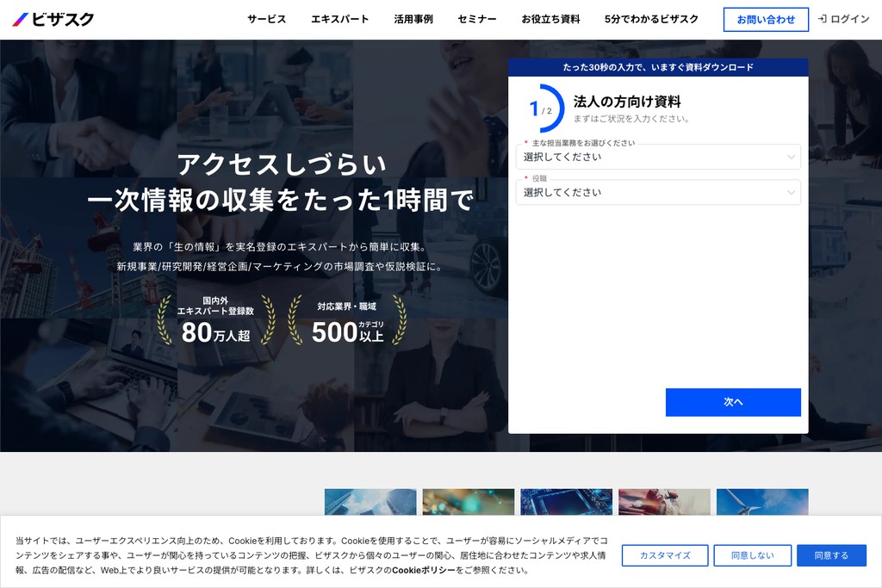Click the お問い合わせ button
882x588 pixels.
pyautogui.click(x=766, y=20)
